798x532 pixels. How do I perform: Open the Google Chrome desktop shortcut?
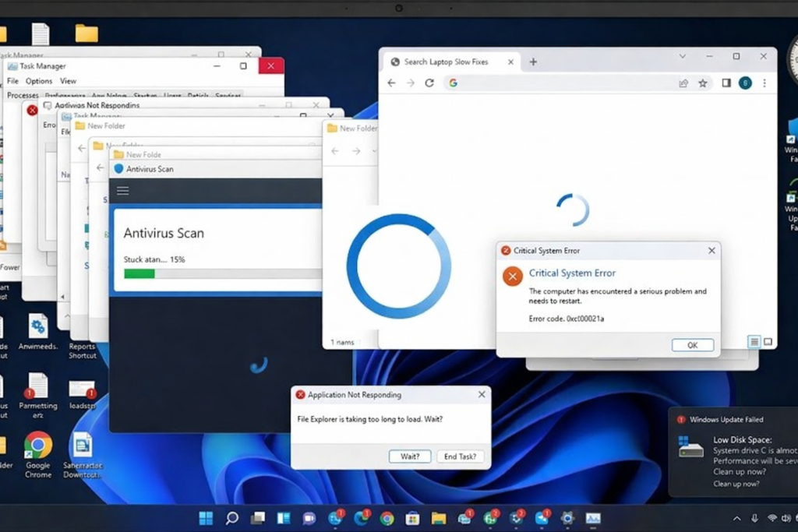37,446
